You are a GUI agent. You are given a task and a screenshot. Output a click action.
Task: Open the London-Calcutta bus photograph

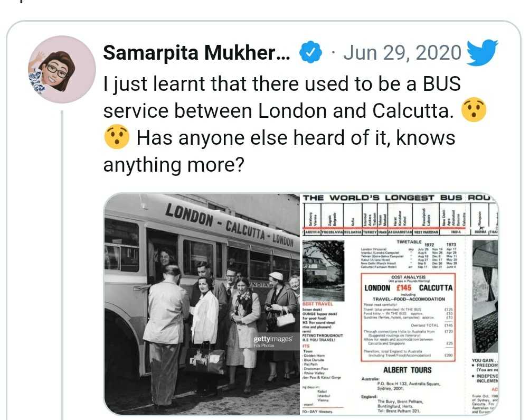tap(202, 304)
